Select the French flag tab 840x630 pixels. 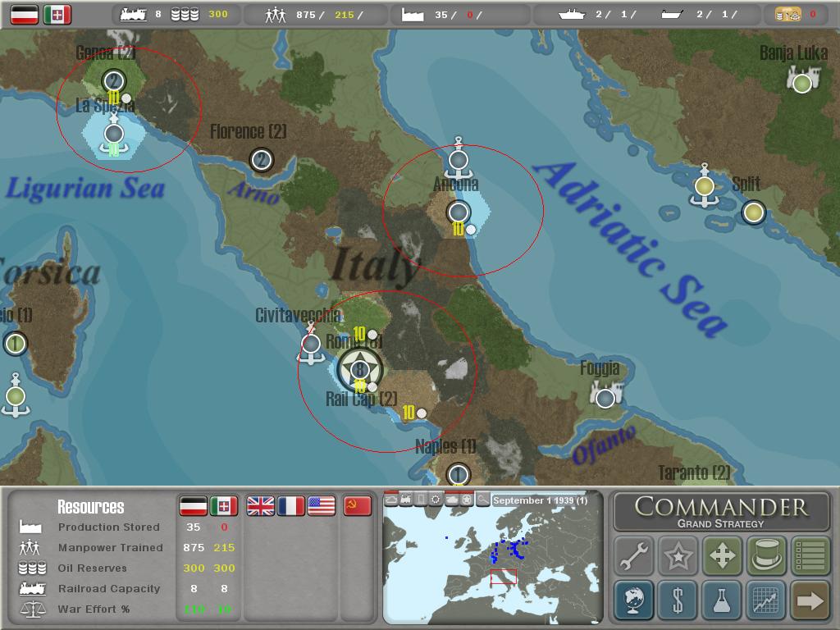pos(291,505)
